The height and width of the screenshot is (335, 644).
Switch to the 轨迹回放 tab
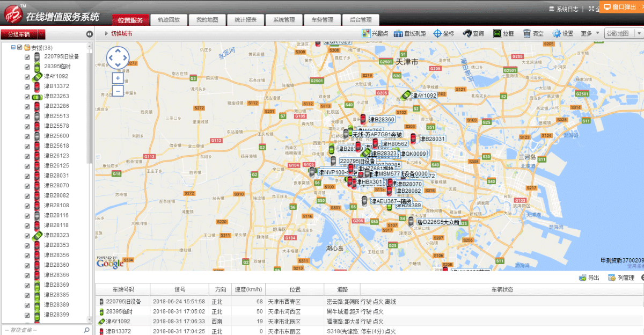[169, 20]
